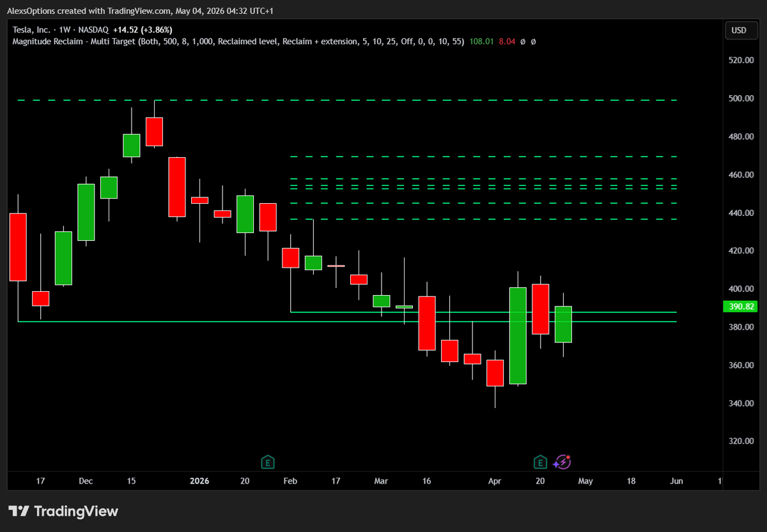Image resolution: width=767 pixels, height=532 pixels.
Task: Click the purple lightning event icon
Action: (562, 462)
